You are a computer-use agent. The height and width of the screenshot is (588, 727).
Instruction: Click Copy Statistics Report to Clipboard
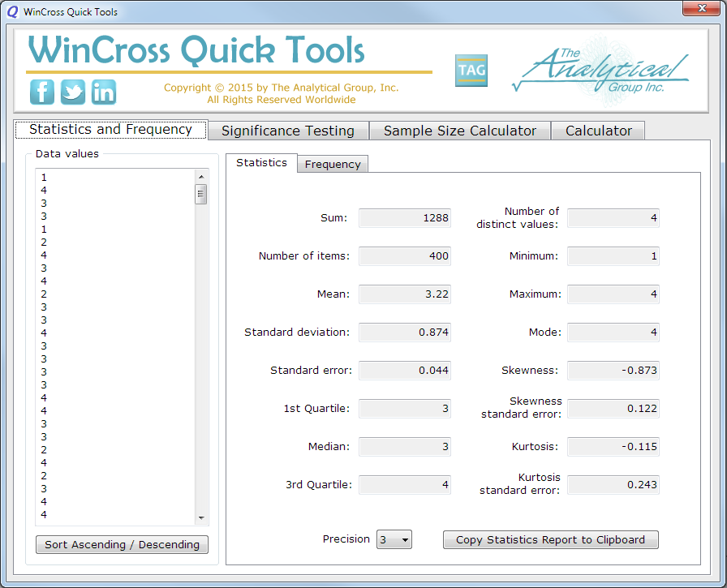550,540
